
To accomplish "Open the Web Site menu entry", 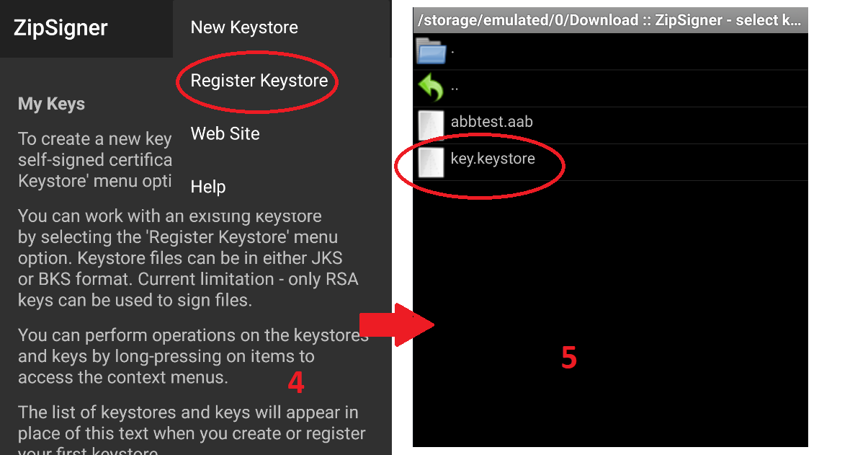I will point(225,134).
